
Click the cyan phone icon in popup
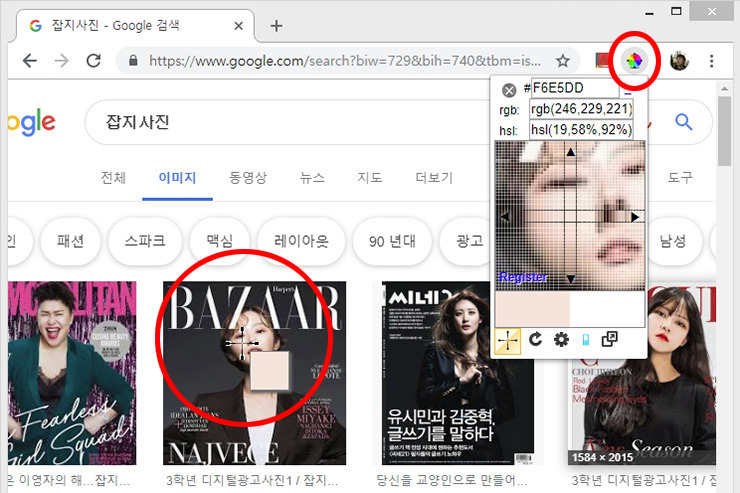click(x=586, y=340)
